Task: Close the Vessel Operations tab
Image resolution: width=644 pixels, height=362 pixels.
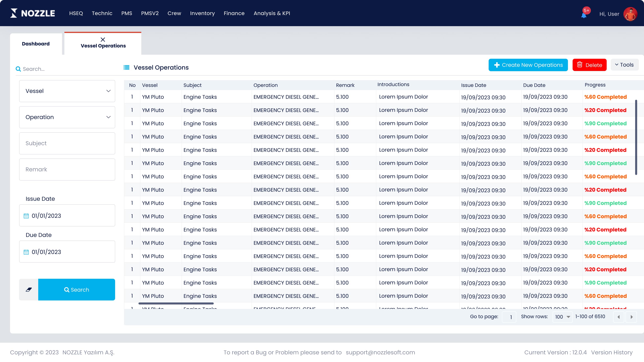Action: coord(103,39)
